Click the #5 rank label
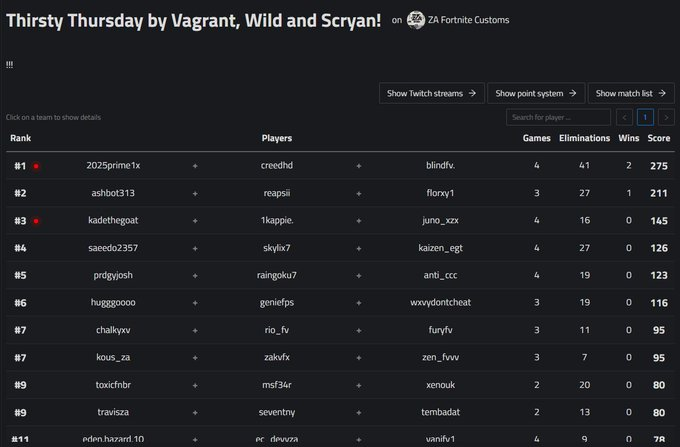Image resolution: width=680 pixels, height=447 pixels. click(20, 275)
